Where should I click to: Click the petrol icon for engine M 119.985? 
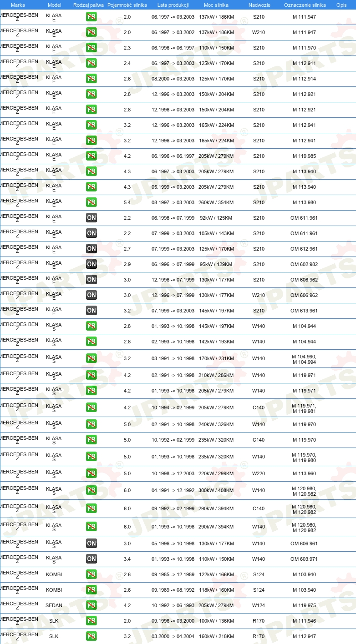92,156
